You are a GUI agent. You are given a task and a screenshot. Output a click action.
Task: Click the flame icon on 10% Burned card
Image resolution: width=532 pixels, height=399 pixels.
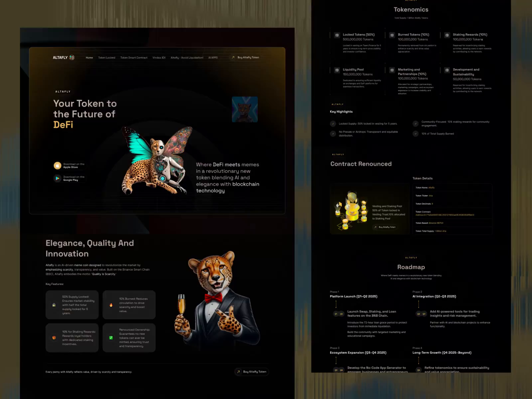[x=111, y=305]
